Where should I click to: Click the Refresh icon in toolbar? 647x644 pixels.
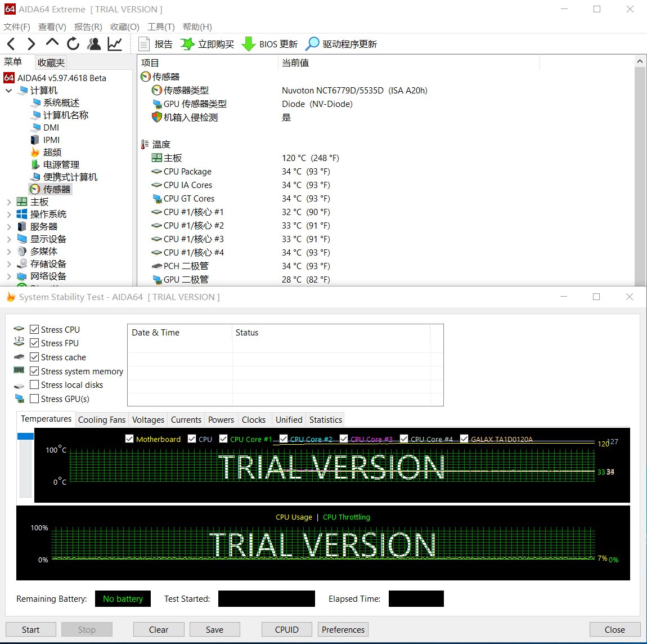(x=73, y=43)
